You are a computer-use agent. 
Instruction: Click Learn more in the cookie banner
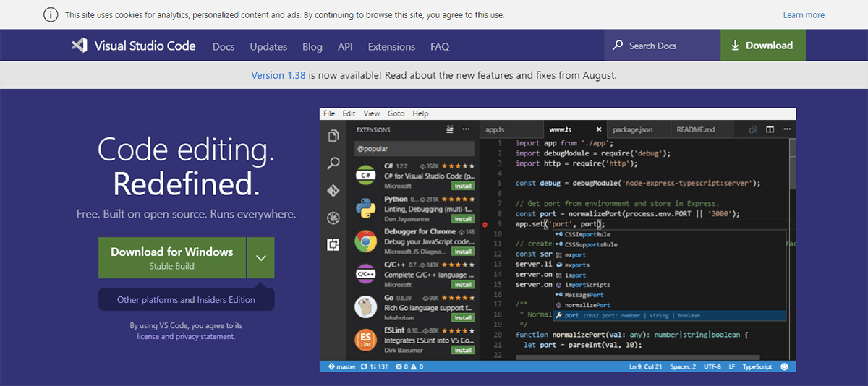(x=804, y=14)
